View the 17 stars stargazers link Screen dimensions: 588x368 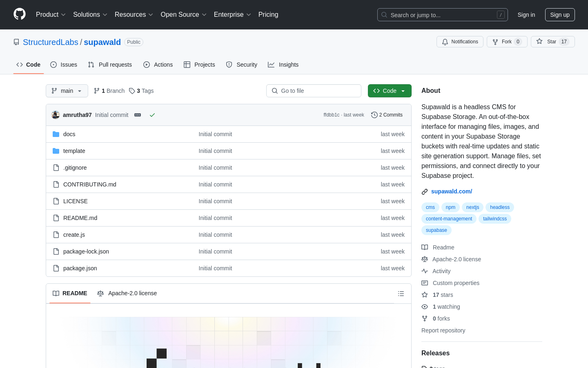coord(437,295)
